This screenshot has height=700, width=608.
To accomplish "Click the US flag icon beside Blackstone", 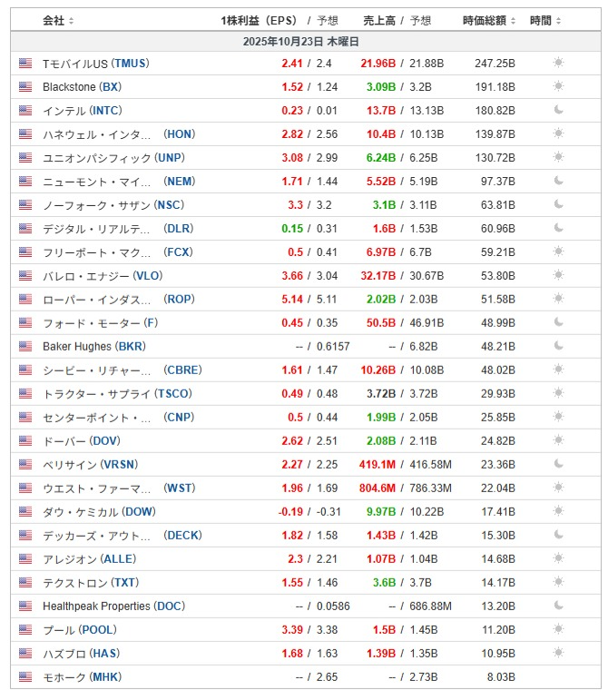I will (25, 87).
